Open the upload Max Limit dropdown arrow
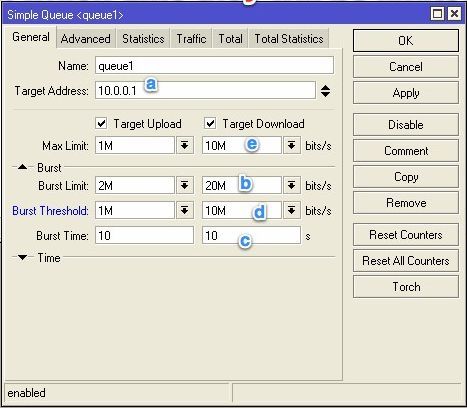Image resolution: width=467 pixels, height=408 pixels. click(185, 145)
